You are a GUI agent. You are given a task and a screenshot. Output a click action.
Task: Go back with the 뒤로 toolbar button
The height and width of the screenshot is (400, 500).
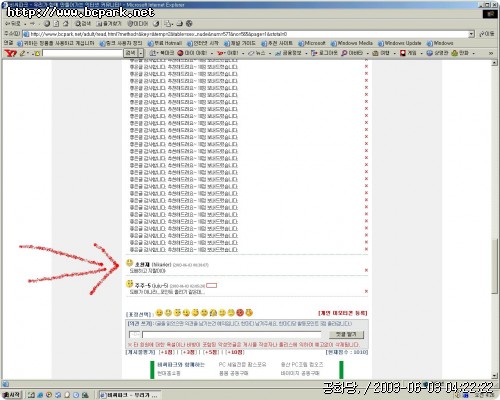(13, 24)
